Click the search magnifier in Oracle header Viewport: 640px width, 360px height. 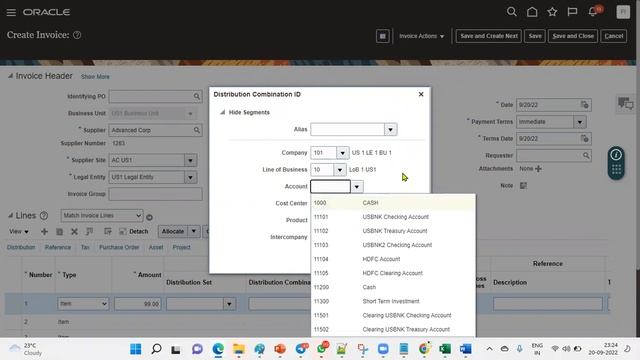tap(511, 12)
